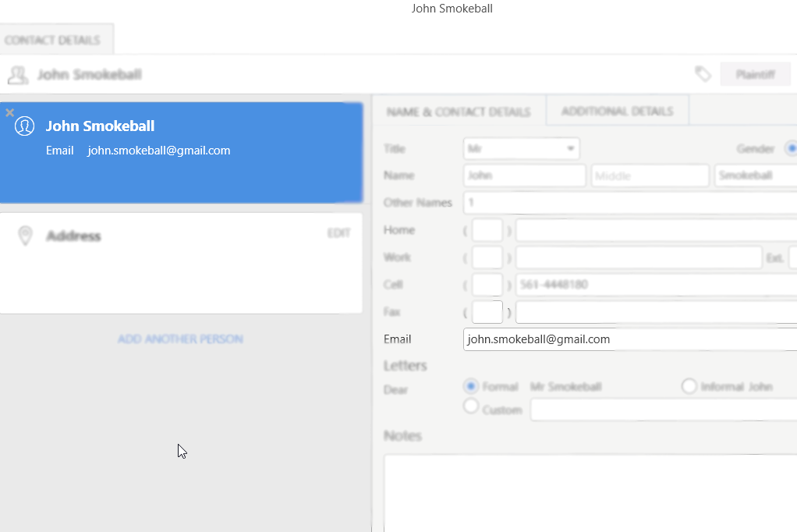This screenshot has width=797, height=532.
Task: Click the contact icon next to John Smokeball header
Action: 18,73
